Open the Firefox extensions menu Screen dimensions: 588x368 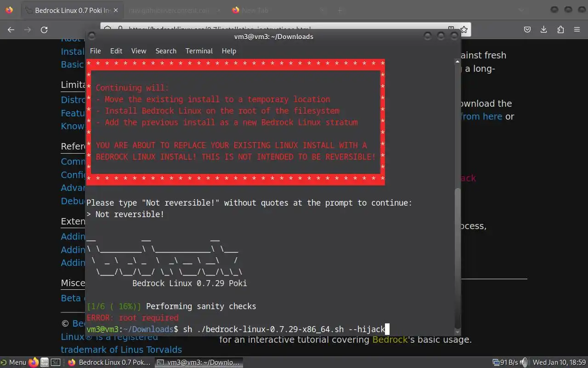point(560,29)
